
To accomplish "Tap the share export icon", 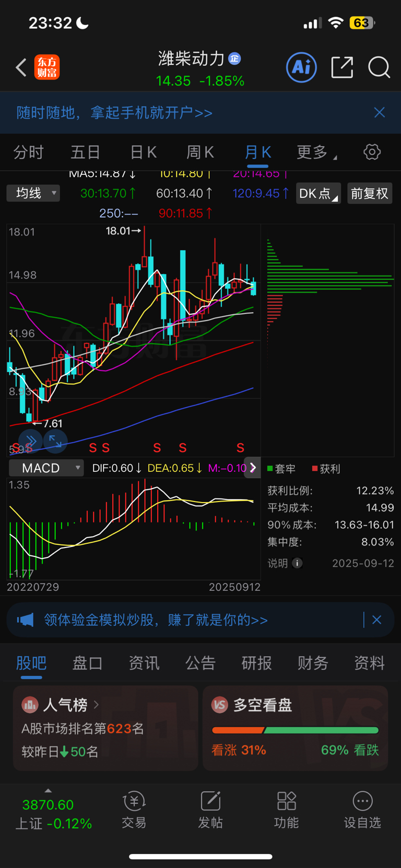I will (x=342, y=67).
